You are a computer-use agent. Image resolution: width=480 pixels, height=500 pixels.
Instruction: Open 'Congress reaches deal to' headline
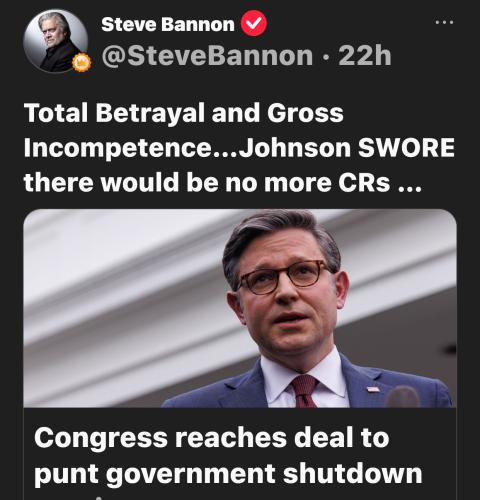click(212, 437)
